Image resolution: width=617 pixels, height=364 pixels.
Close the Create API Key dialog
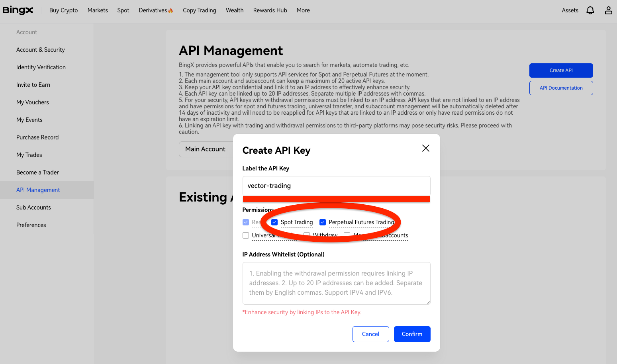[425, 148]
